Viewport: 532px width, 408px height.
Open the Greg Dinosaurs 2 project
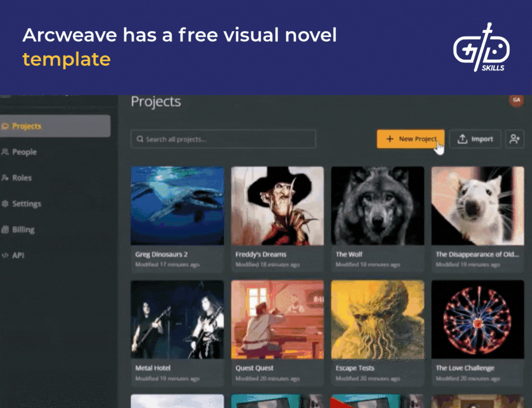click(177, 206)
